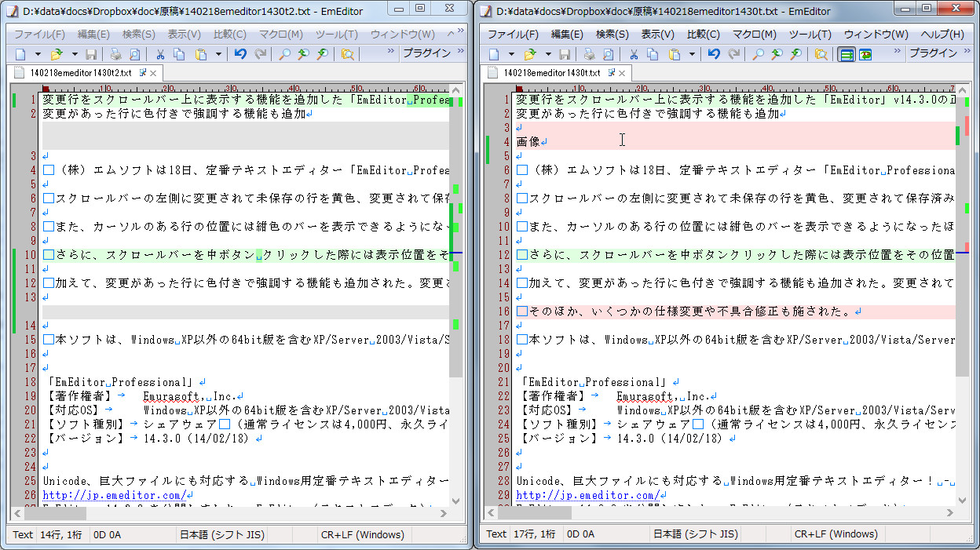Expand New file dropdown arrow in 1430t2.txt window
980x550 pixels.
click(38, 54)
